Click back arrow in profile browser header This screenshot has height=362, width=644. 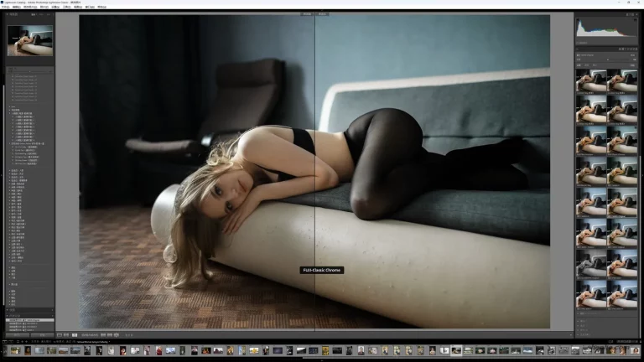[579, 49]
